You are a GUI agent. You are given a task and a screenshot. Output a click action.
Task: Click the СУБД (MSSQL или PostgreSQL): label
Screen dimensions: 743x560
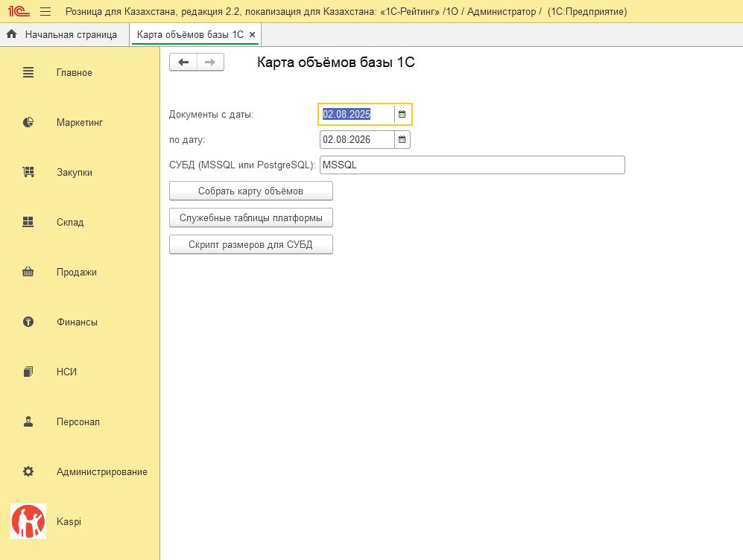[x=242, y=165]
